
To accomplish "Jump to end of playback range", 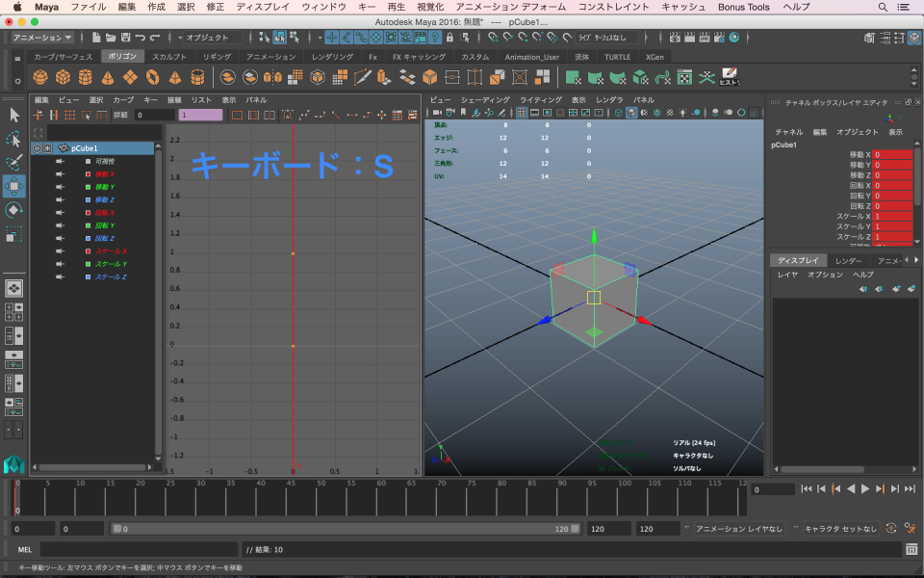I will coord(910,488).
